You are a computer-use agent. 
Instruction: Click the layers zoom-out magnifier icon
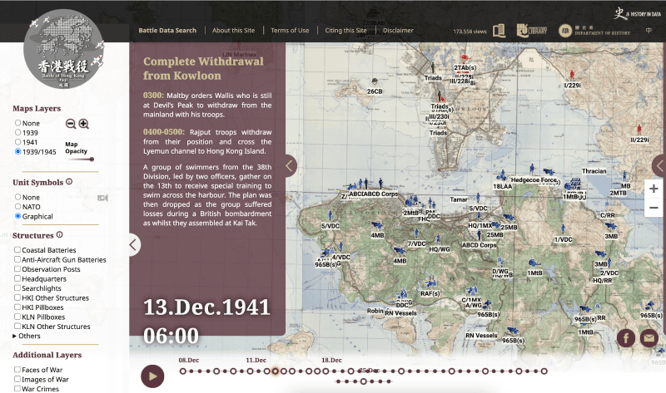[x=71, y=124]
